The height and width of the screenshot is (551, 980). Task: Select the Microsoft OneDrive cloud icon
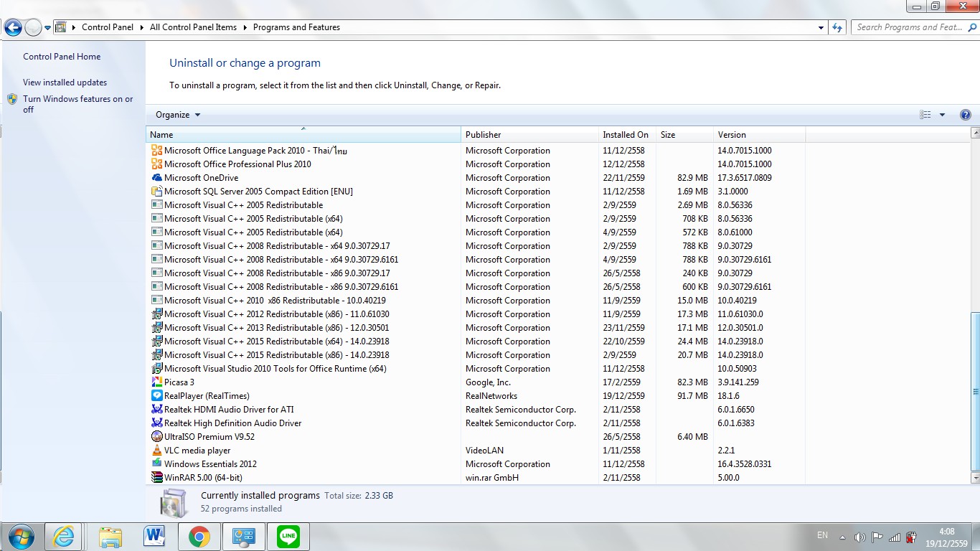coord(157,178)
